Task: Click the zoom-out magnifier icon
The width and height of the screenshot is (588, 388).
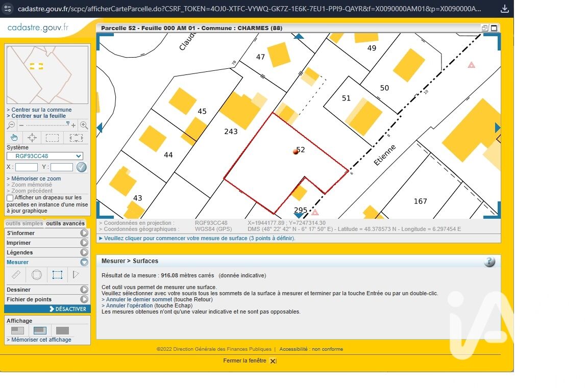Action: point(11,125)
